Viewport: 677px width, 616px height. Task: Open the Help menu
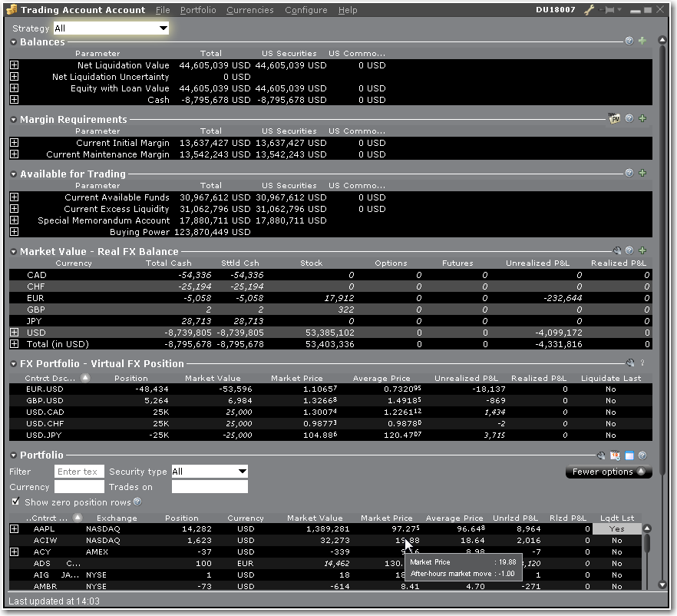(348, 10)
